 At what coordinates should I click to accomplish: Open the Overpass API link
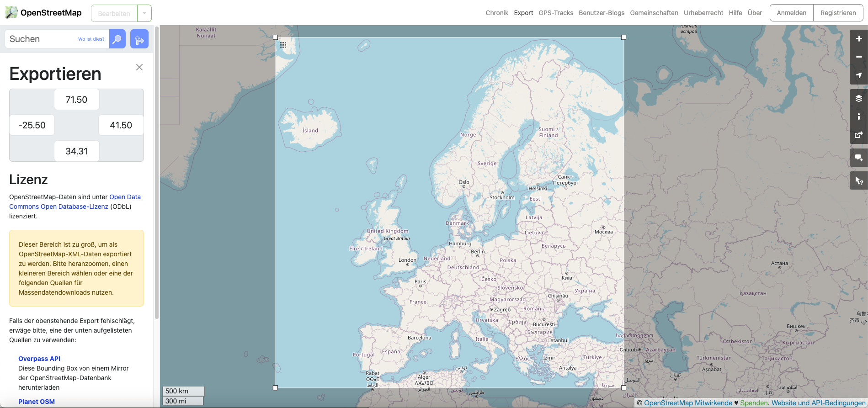(x=39, y=359)
